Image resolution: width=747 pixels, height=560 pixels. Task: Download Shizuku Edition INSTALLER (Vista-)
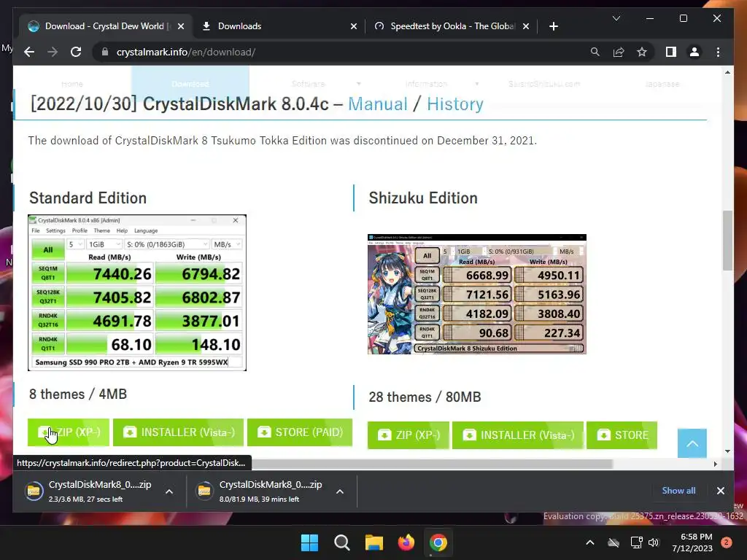click(518, 435)
